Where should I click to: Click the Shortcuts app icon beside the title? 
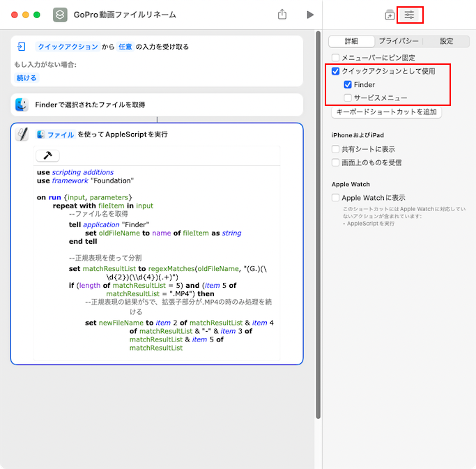61,15
